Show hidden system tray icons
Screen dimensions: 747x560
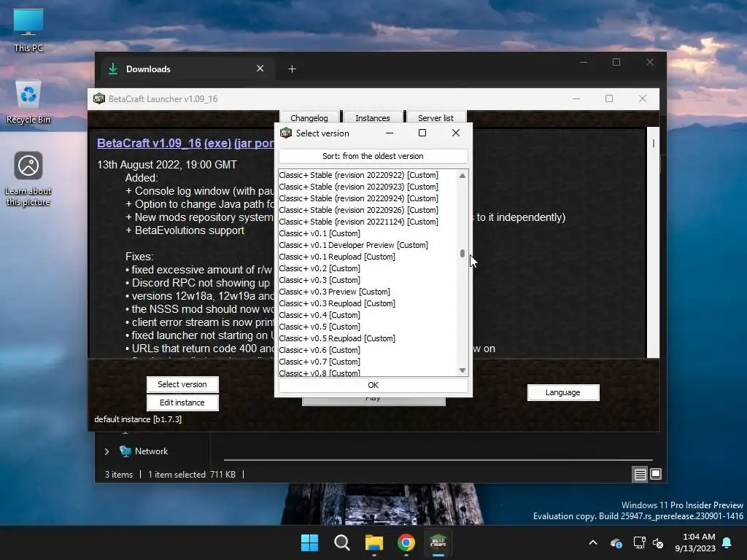pos(593,542)
